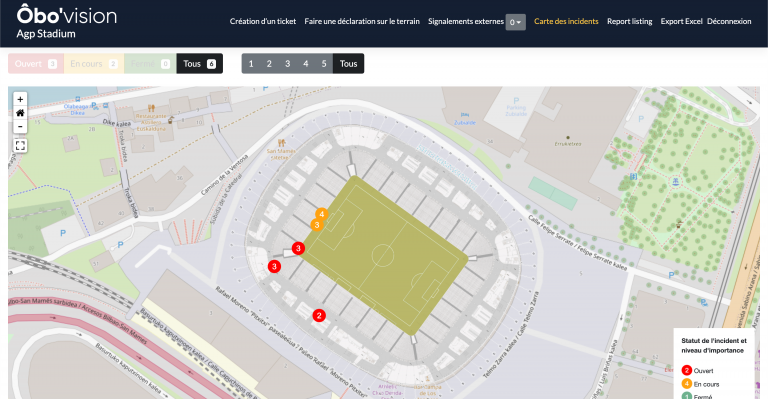768x399 pixels.
Task: Zoom out of the map
Action: pos(20,127)
